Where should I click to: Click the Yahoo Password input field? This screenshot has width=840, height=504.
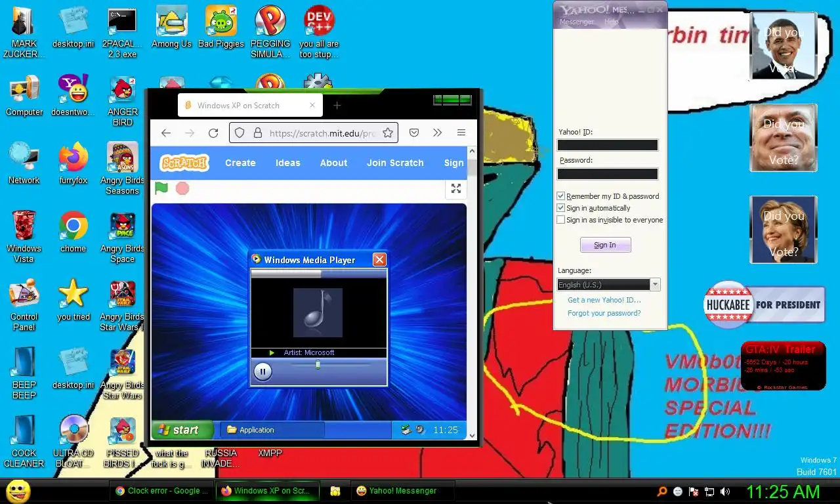(607, 174)
